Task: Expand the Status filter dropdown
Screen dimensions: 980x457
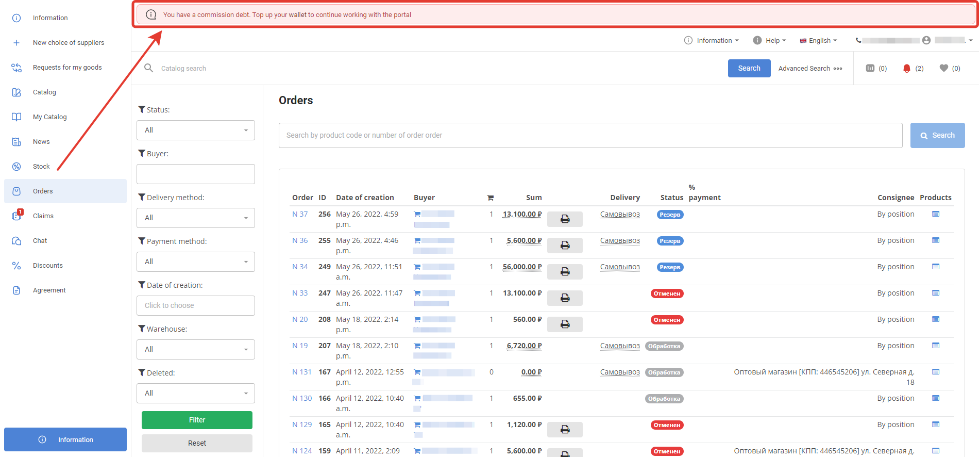Action: 196,130
